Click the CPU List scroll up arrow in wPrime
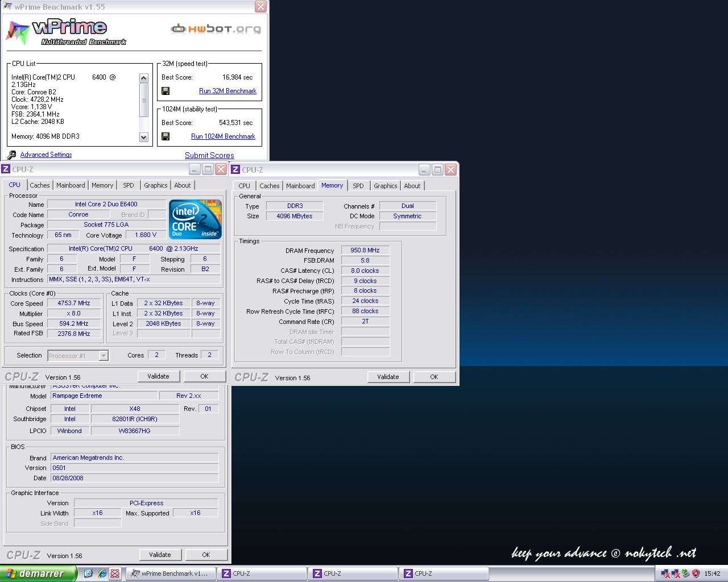 click(x=144, y=78)
